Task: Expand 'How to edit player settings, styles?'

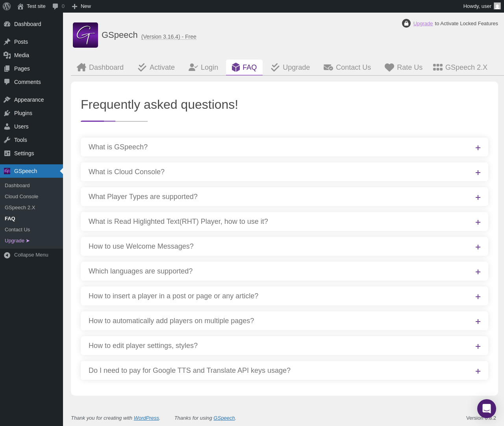Action: (x=284, y=346)
